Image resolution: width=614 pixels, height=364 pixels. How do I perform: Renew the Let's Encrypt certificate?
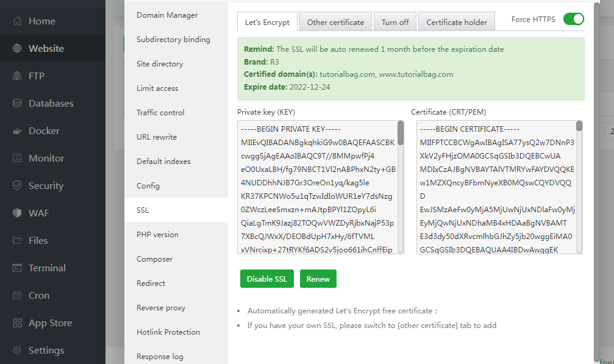tap(318, 279)
